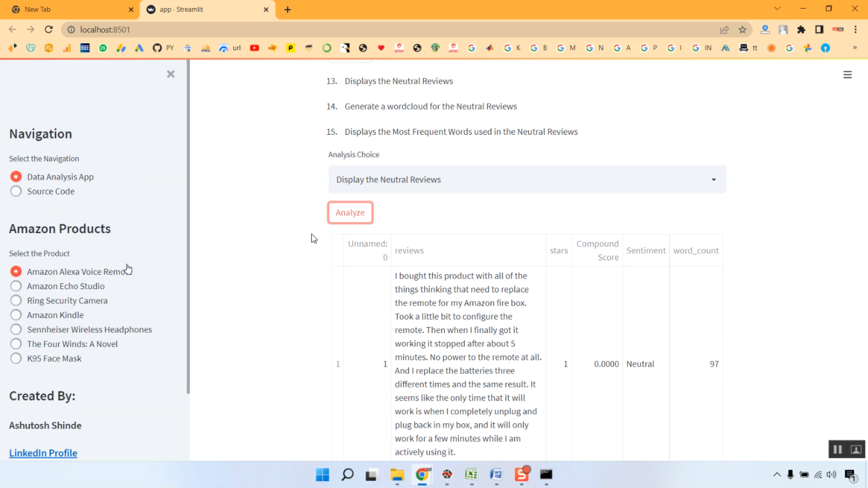Open the Chrome extensions puzzle icon
Viewport: 868px width, 488px height.
coord(801,29)
